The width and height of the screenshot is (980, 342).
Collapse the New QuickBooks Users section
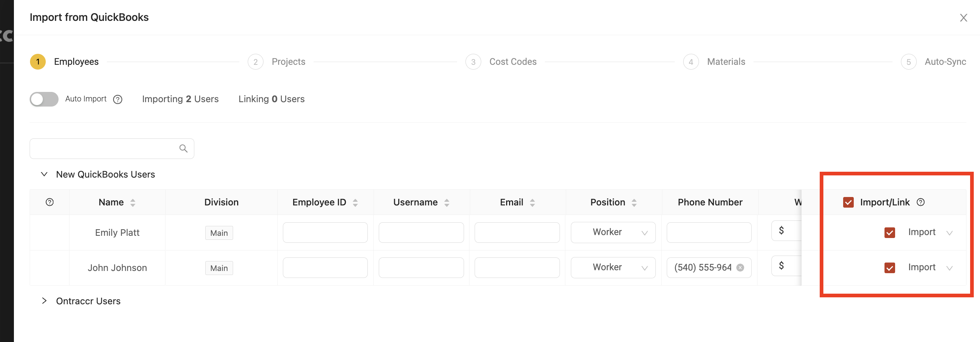[x=44, y=174]
